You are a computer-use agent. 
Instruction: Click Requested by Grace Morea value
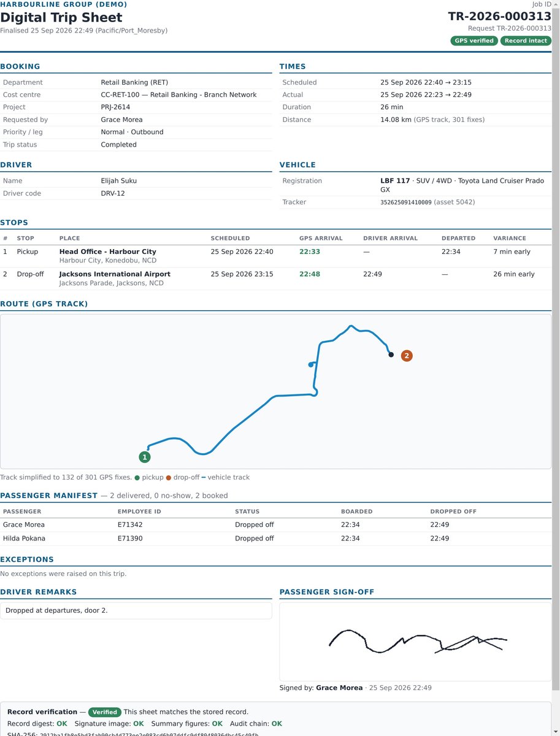coord(121,120)
